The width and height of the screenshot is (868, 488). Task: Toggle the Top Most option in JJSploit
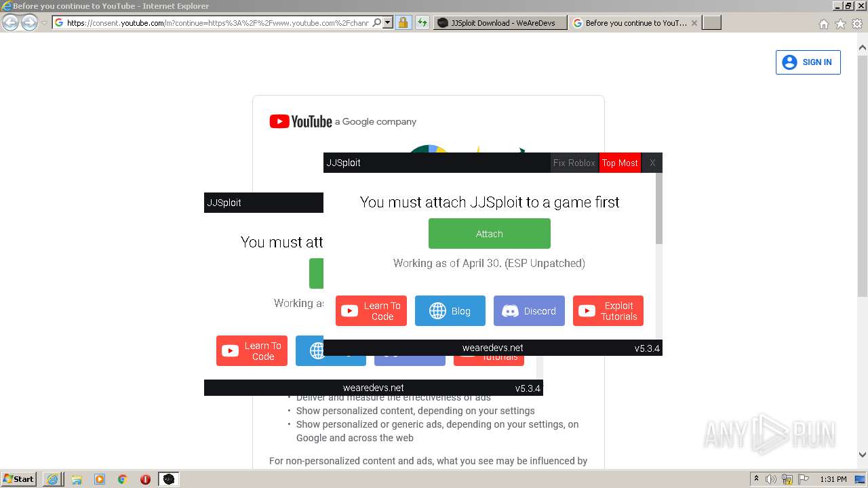click(x=620, y=163)
